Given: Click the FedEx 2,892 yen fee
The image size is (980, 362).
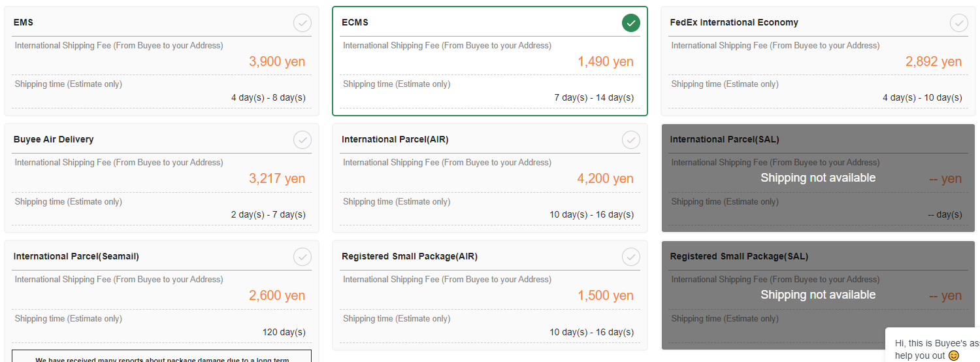Looking at the screenshot, I should tap(933, 61).
